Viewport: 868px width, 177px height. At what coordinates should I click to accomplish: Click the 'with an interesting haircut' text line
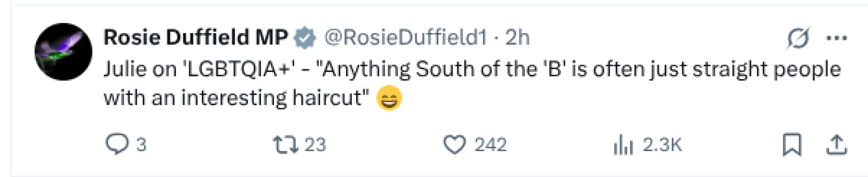pos(236,98)
